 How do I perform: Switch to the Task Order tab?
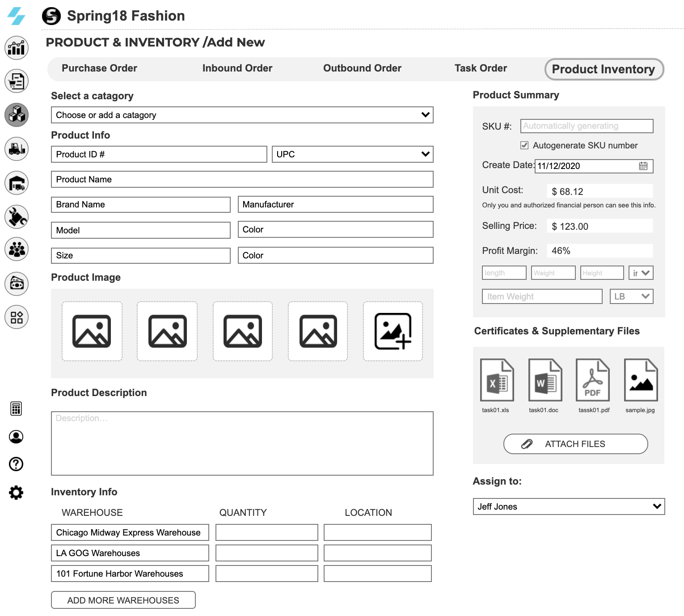point(481,68)
